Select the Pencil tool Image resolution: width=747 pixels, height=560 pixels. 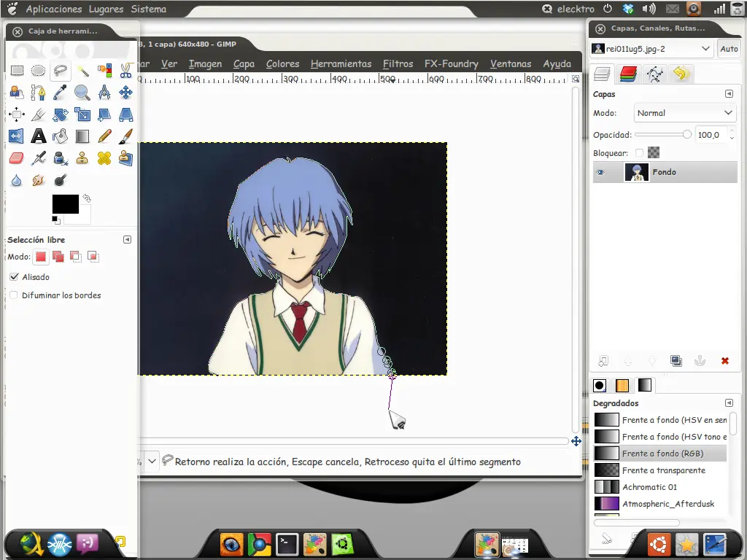104,136
